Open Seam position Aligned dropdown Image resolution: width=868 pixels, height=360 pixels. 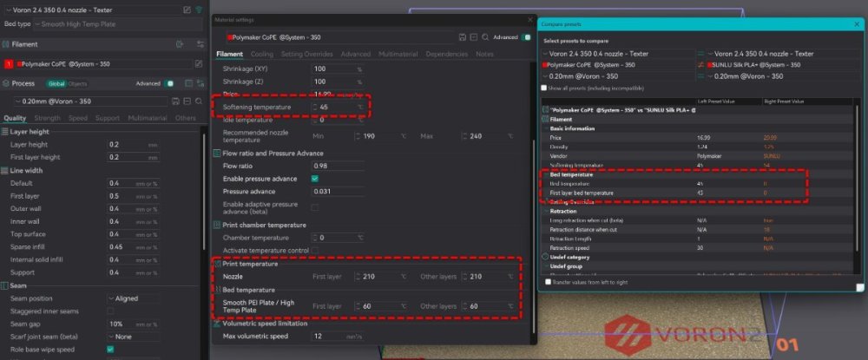[x=133, y=298]
